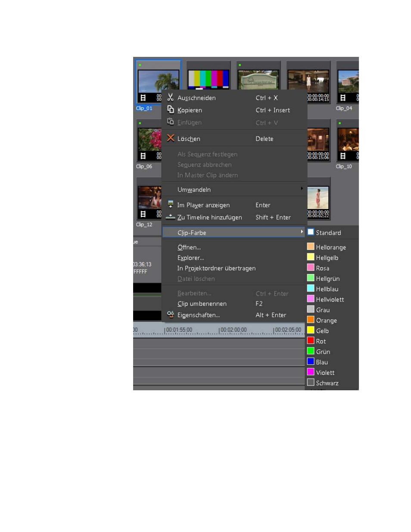411x532 pixels.
Task: Pick the Rot color swatch
Action: tap(311, 341)
